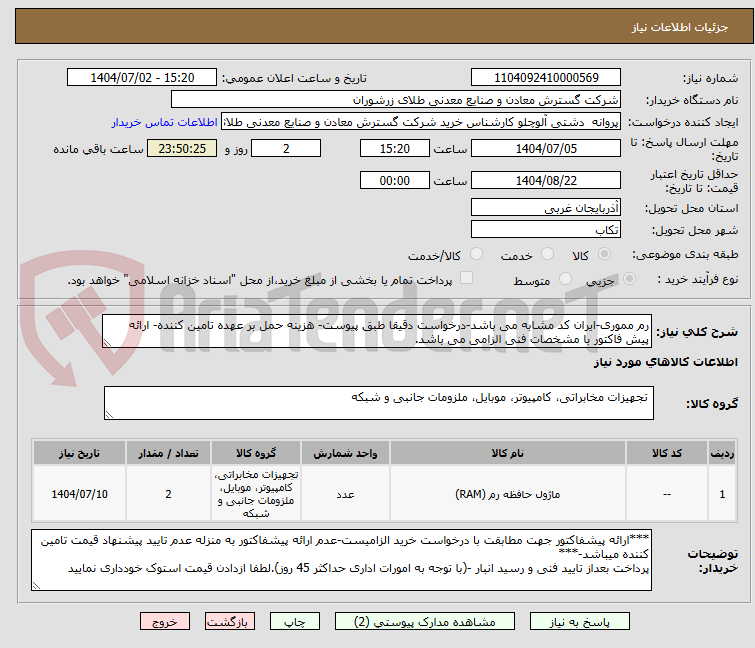Select the متوسط purchase type radio

[565, 279]
